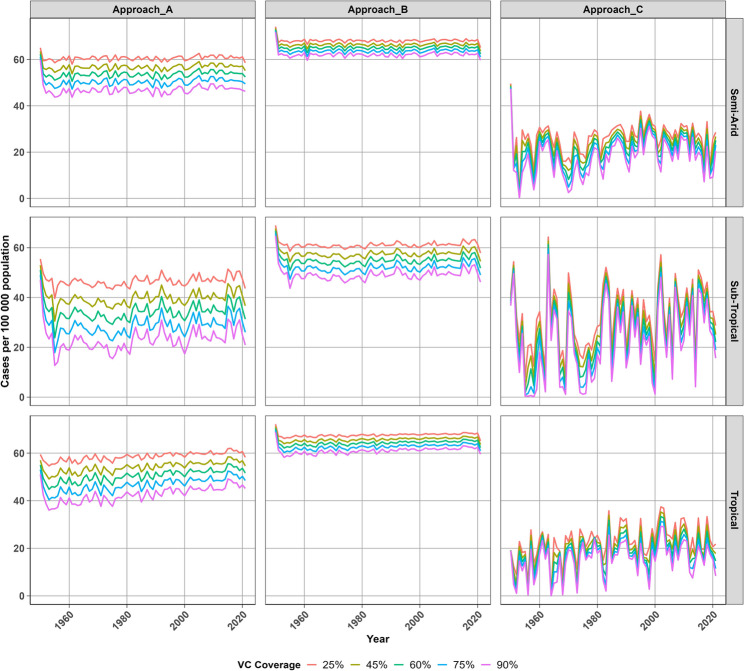Click the y-axis 60 tick of Sub-Tropical row
Screen dimensions: 744x671
tap(19, 248)
